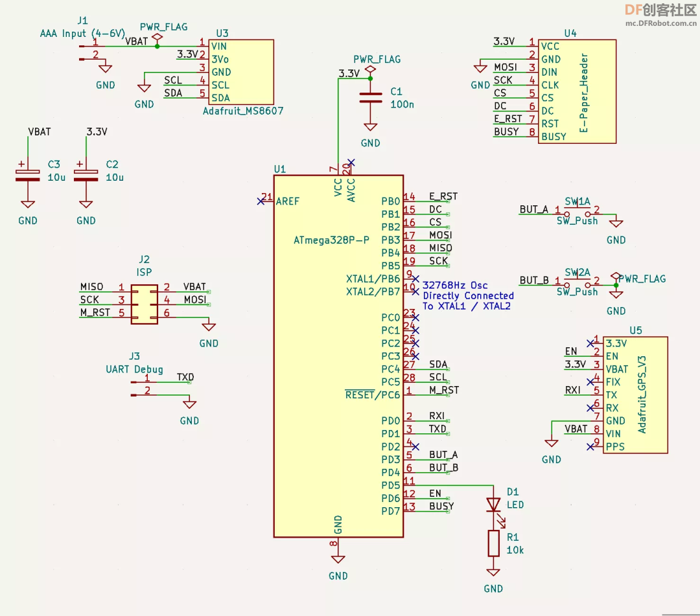This screenshot has height=616, width=700.
Task: Click the no-connect X on U5 FIX pin
Action: (x=590, y=382)
